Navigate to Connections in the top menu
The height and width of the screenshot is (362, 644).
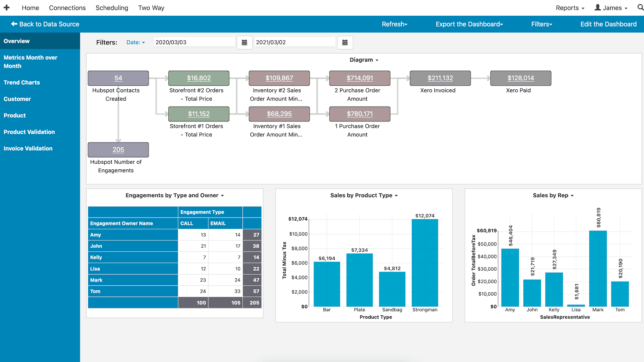click(67, 7)
